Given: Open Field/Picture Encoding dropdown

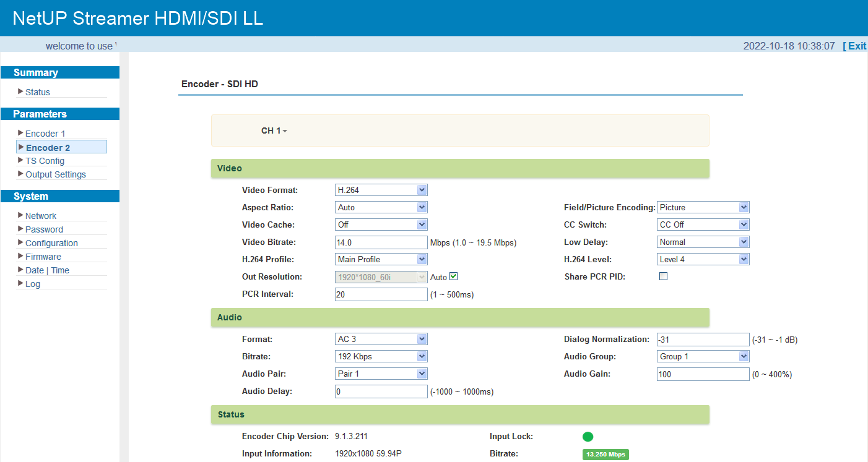Looking at the screenshot, I should point(703,207).
